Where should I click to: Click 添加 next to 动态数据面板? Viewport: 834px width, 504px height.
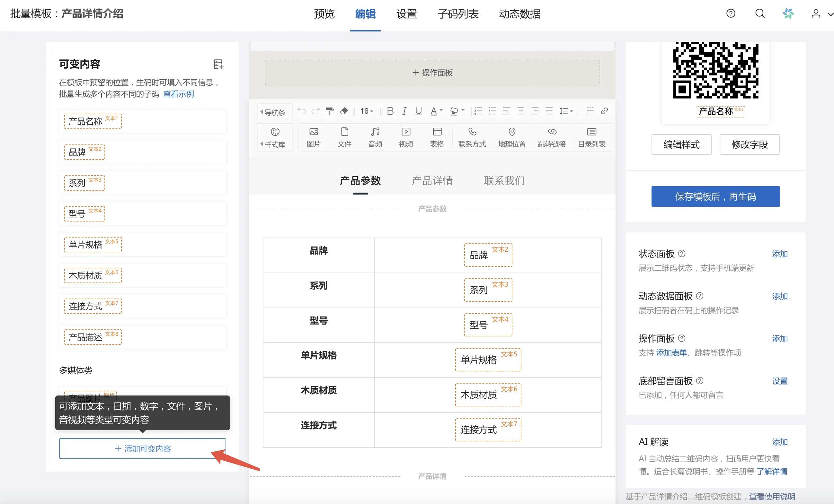coord(780,296)
